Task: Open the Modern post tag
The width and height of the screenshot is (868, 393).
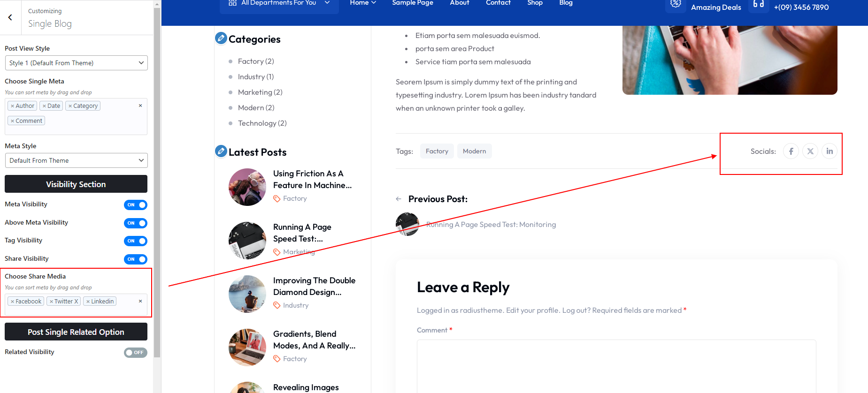Action: (x=475, y=151)
